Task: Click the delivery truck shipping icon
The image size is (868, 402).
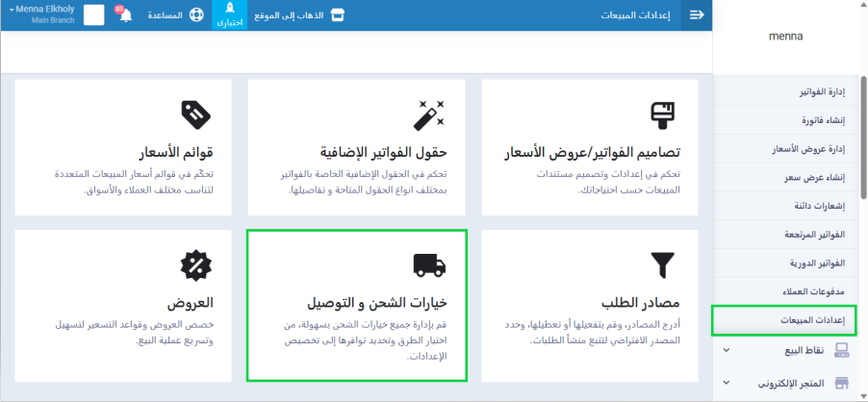Action: click(x=427, y=264)
